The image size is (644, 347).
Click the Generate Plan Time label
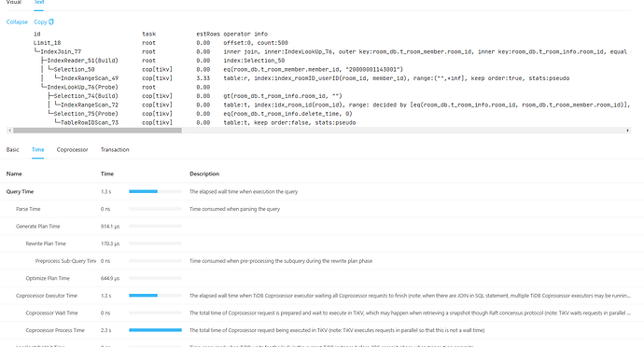tap(37, 226)
